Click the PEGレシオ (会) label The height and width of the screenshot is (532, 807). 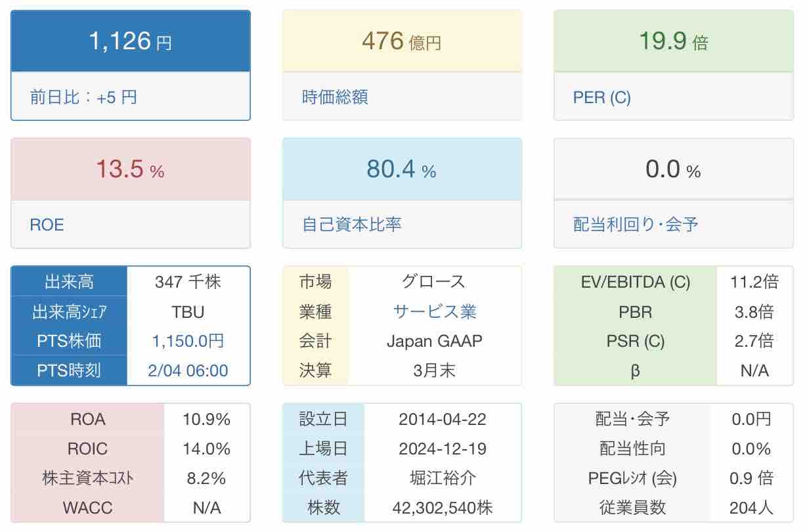632,478
